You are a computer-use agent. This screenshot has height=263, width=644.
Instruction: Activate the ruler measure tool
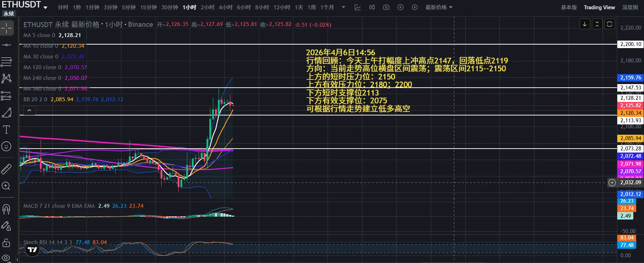coord(6,169)
